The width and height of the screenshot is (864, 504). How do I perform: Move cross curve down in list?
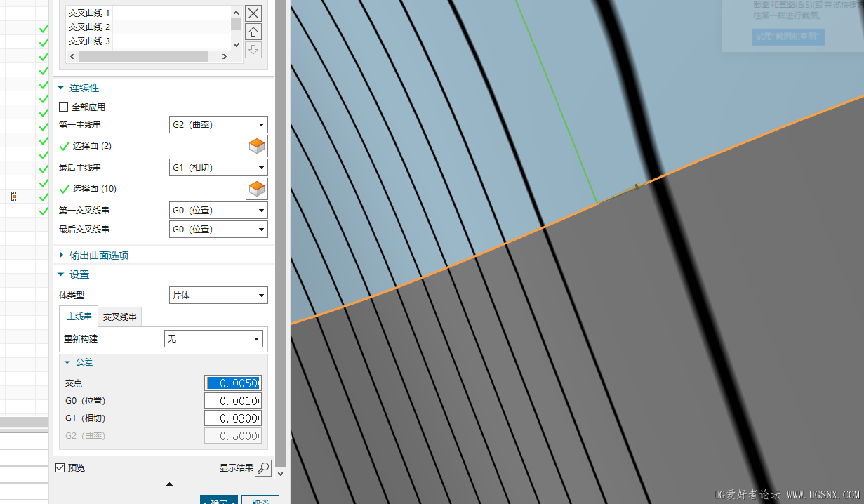tap(254, 50)
